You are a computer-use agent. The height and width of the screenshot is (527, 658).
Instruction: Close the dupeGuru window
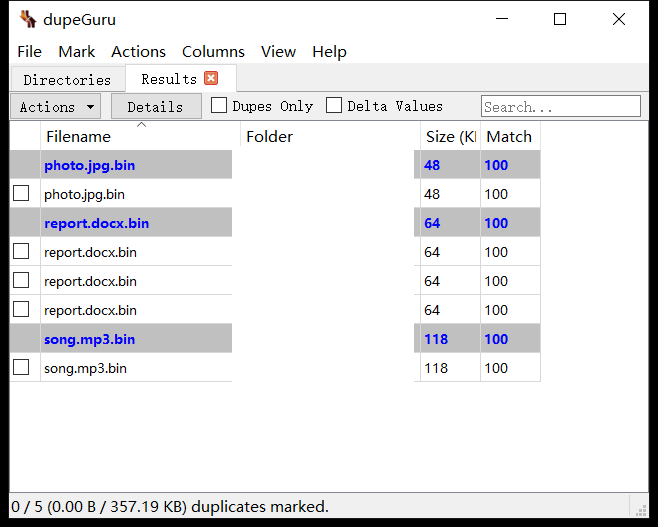[619, 19]
